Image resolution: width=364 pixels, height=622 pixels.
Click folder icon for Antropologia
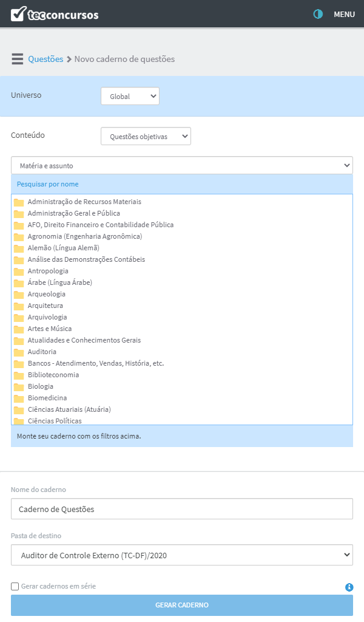click(x=19, y=272)
